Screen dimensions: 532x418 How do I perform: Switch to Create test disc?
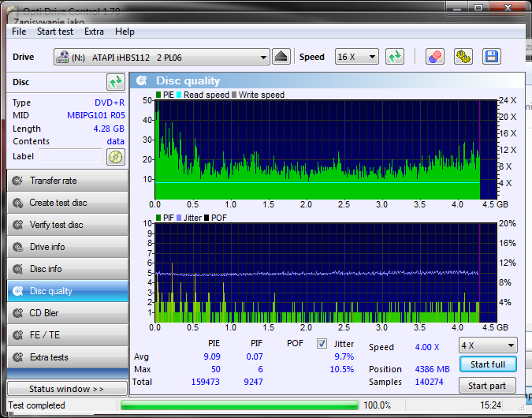pos(68,203)
